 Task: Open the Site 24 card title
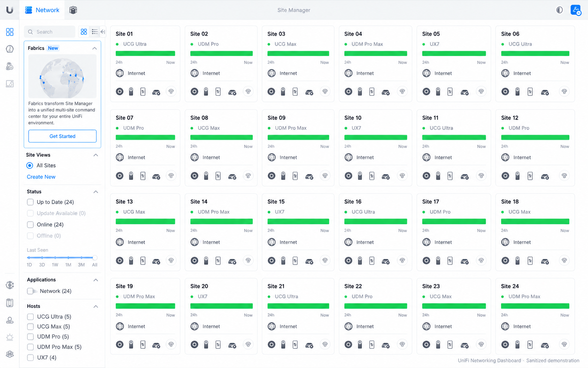(x=510, y=286)
